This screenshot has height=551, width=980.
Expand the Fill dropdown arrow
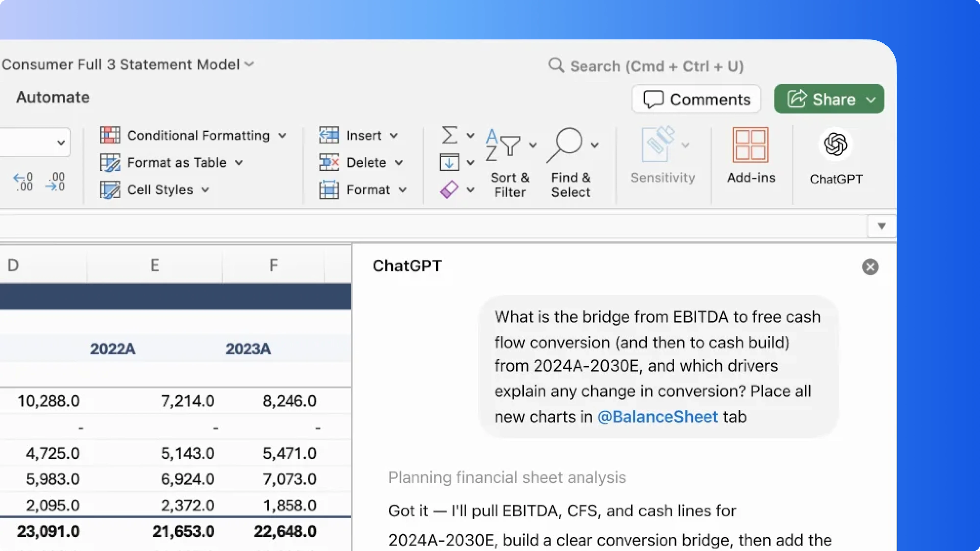pyautogui.click(x=471, y=163)
